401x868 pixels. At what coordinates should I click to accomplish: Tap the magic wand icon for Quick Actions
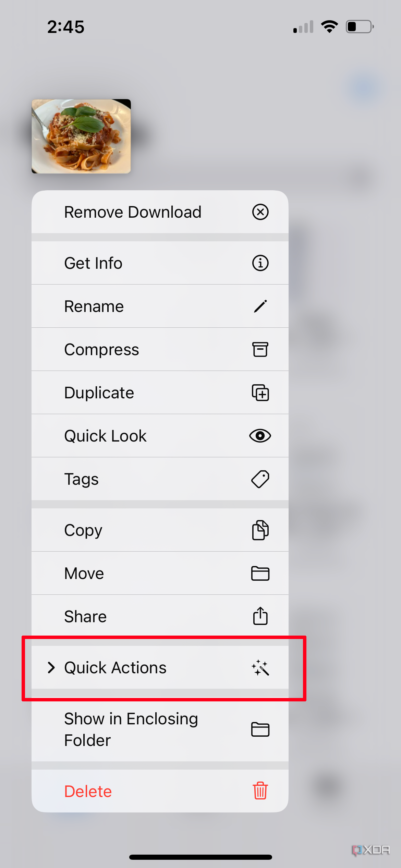pyautogui.click(x=260, y=667)
